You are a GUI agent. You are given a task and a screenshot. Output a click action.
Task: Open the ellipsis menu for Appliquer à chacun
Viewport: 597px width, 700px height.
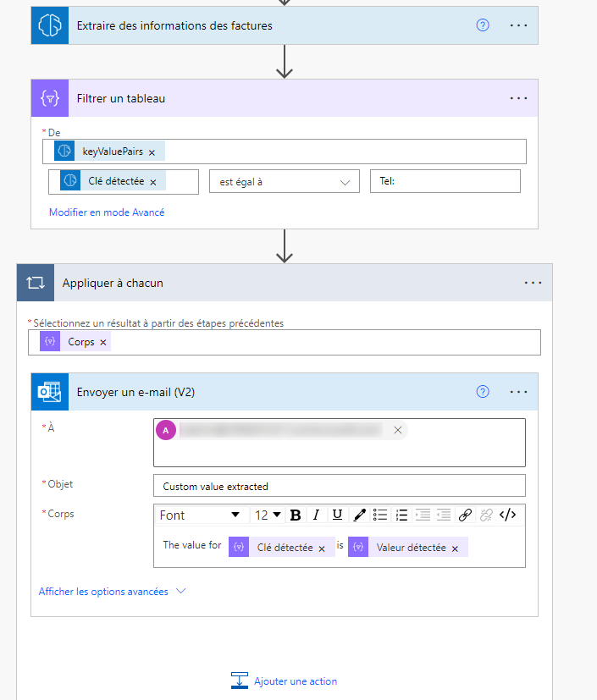pos(533,283)
